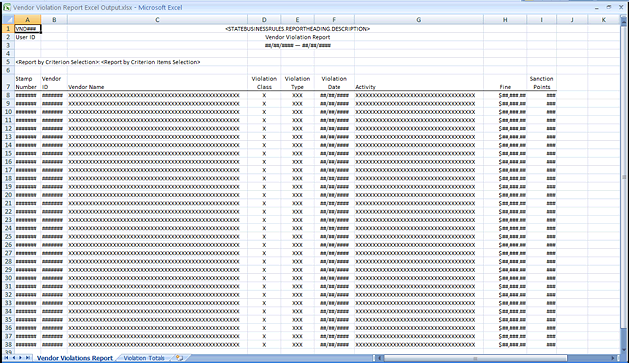629x363 pixels.
Task: Click the Vendor Name heading cell
Action: (x=157, y=83)
